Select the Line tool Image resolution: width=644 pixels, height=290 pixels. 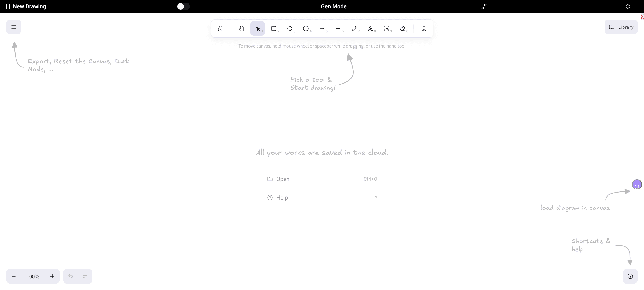(338, 28)
